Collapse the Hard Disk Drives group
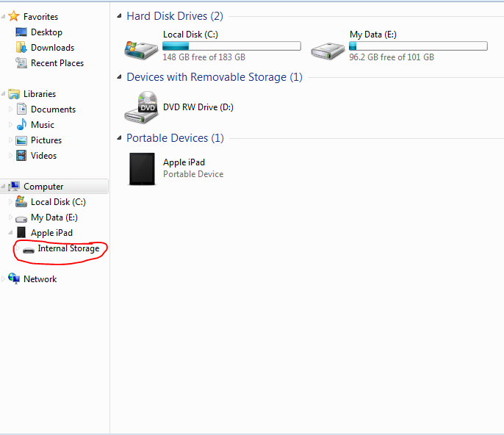 tap(119, 15)
